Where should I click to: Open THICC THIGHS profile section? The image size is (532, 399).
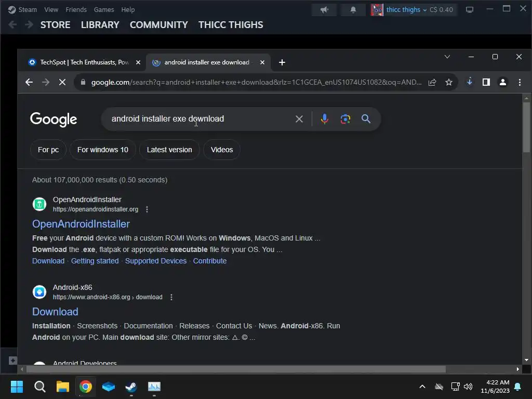click(x=231, y=25)
